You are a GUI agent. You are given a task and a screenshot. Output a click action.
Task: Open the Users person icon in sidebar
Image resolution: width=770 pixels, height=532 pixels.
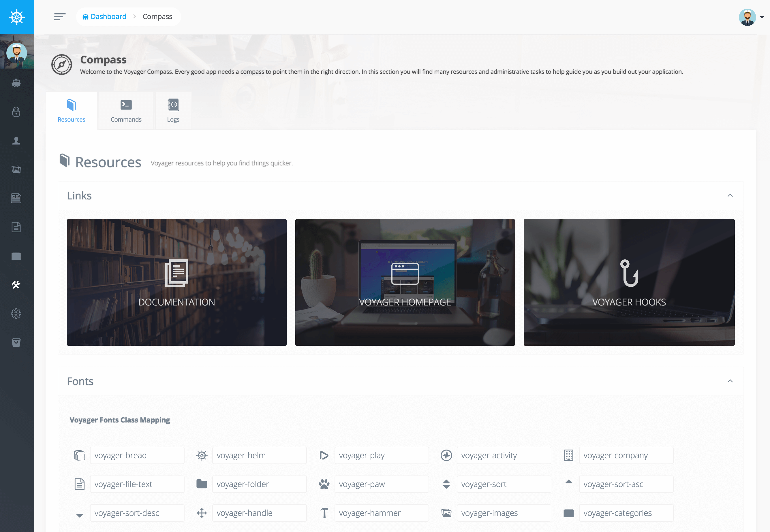click(16, 141)
